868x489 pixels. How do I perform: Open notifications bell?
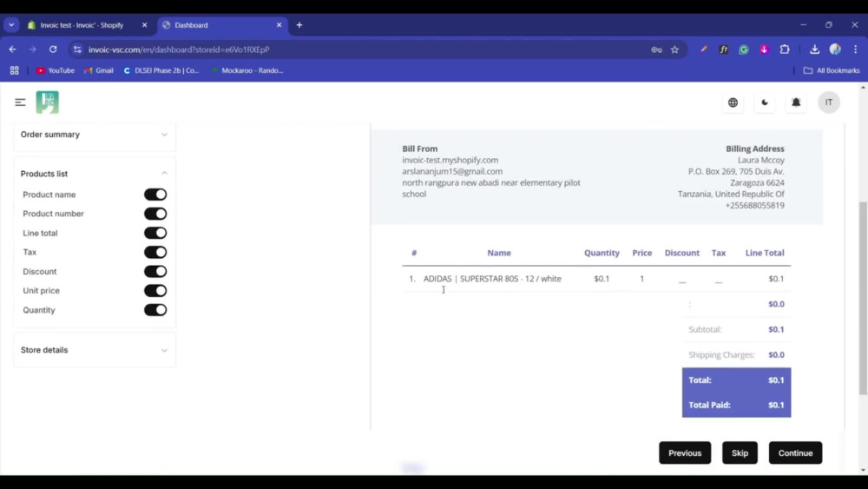796,102
